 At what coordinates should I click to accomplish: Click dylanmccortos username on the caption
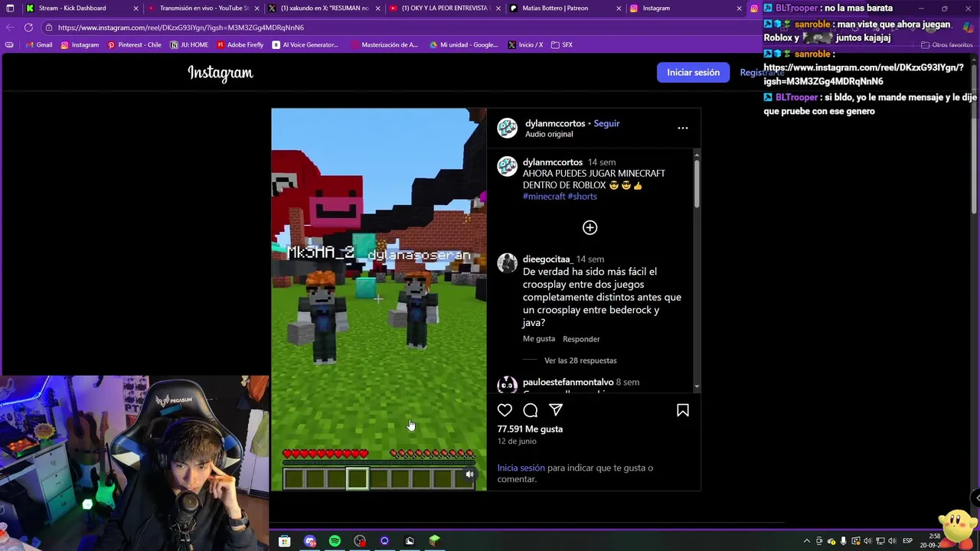[x=553, y=162]
